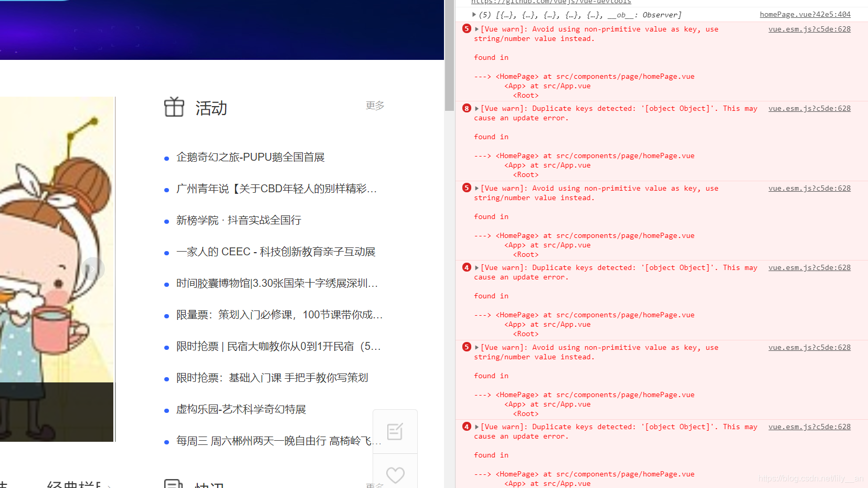Screen dimensions: 868x488
Task: Open 时间胶囊博物馆 activity link
Action: tap(277, 283)
